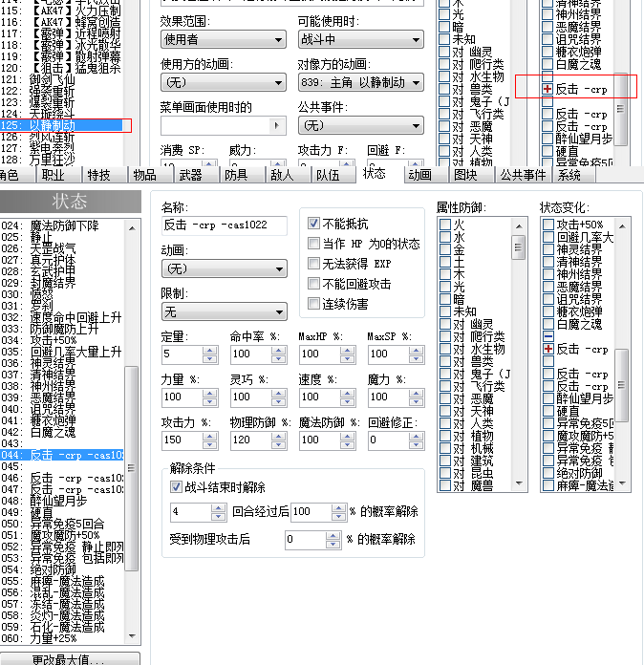Click down arrow of the state list scrollbar
The width and height of the screenshot is (644, 665).
click(x=132, y=636)
